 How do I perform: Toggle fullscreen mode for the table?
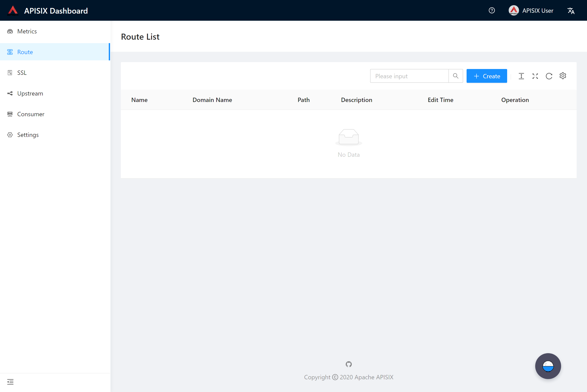535,76
